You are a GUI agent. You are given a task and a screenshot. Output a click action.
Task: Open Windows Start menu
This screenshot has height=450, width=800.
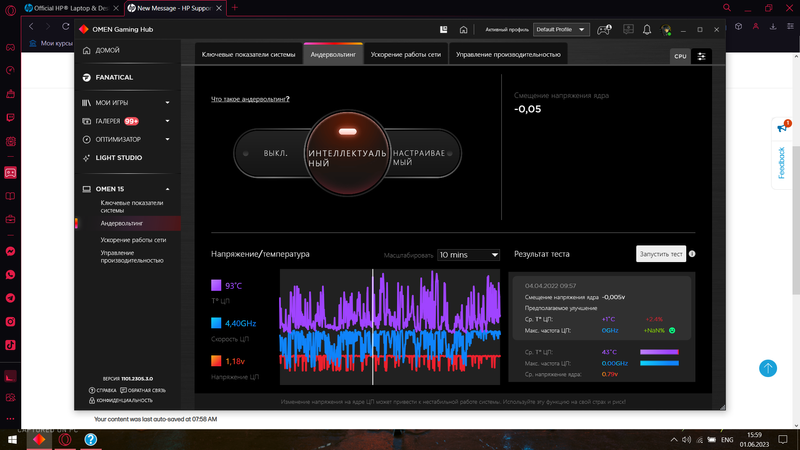coord(11,439)
